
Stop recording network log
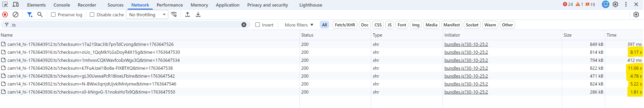[x=5, y=15]
